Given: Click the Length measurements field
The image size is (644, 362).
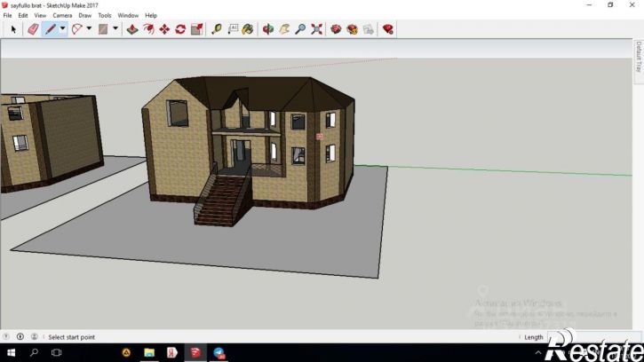Looking at the screenshot, I should click(586, 337).
